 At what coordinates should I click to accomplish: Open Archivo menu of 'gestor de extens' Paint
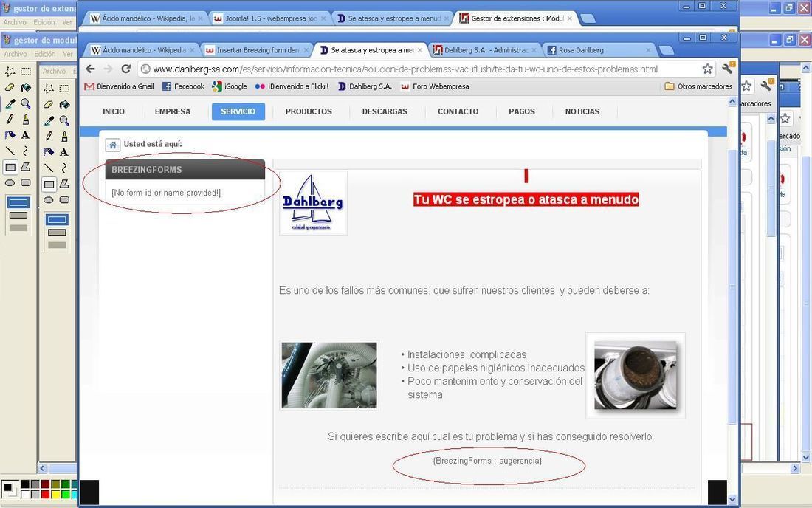click(x=15, y=22)
